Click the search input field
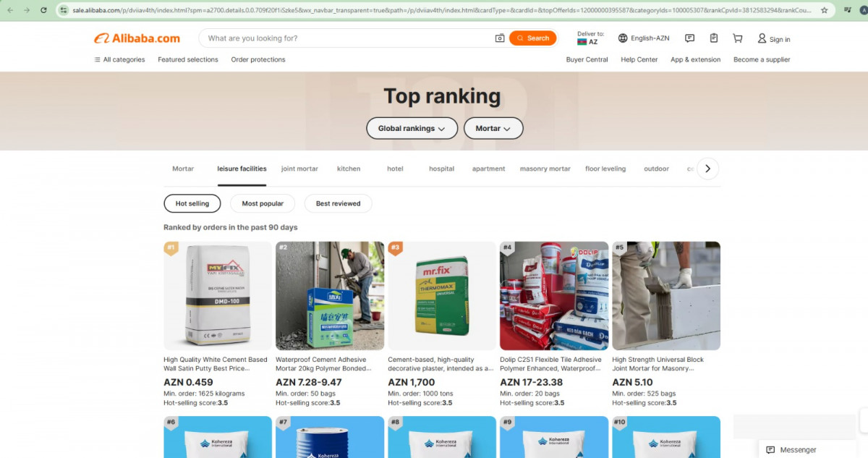This screenshot has width=868, height=458. click(347, 38)
